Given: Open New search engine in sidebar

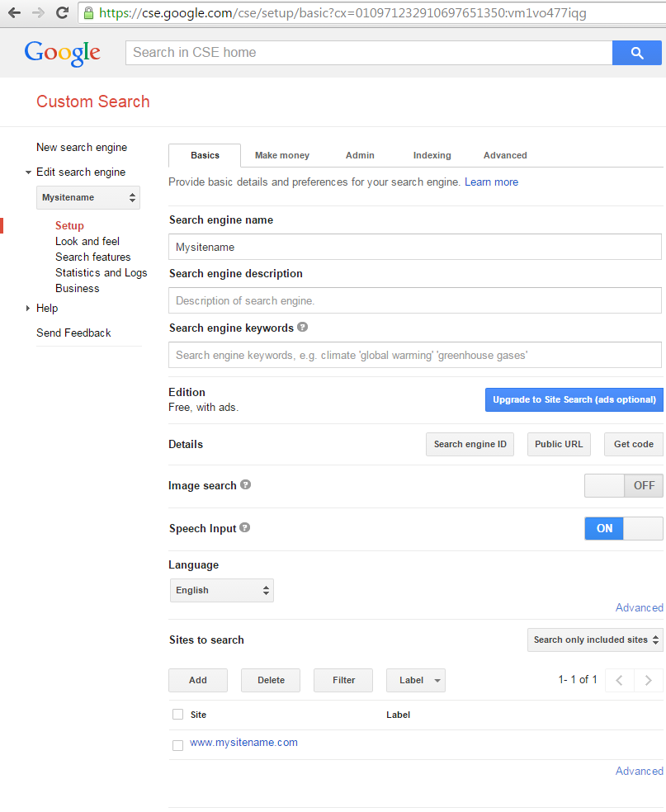Looking at the screenshot, I should pos(82,148).
